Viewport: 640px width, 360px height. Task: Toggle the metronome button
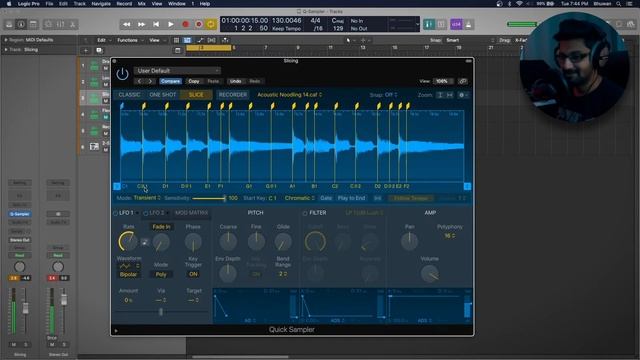[468, 24]
